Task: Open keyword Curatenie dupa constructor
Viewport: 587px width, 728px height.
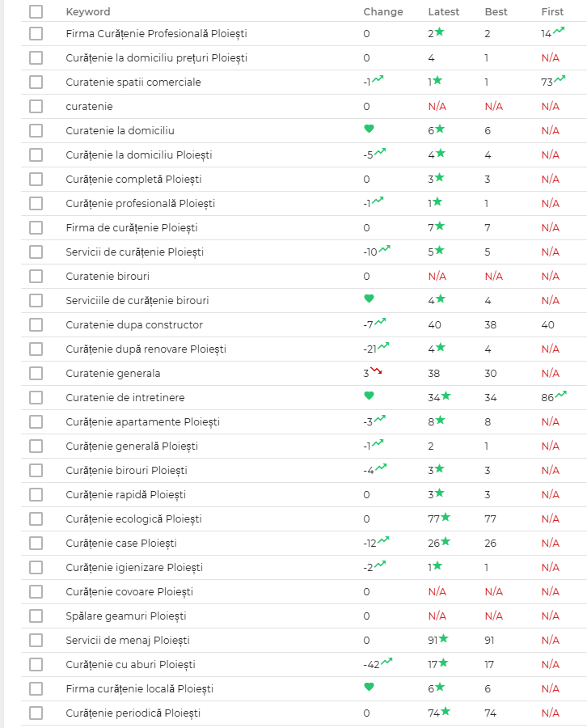Action: point(134,324)
